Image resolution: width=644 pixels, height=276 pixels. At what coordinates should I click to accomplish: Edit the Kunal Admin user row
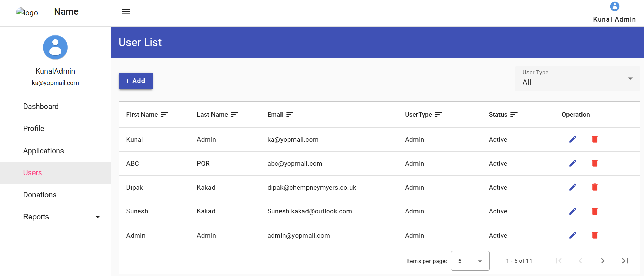(x=573, y=139)
